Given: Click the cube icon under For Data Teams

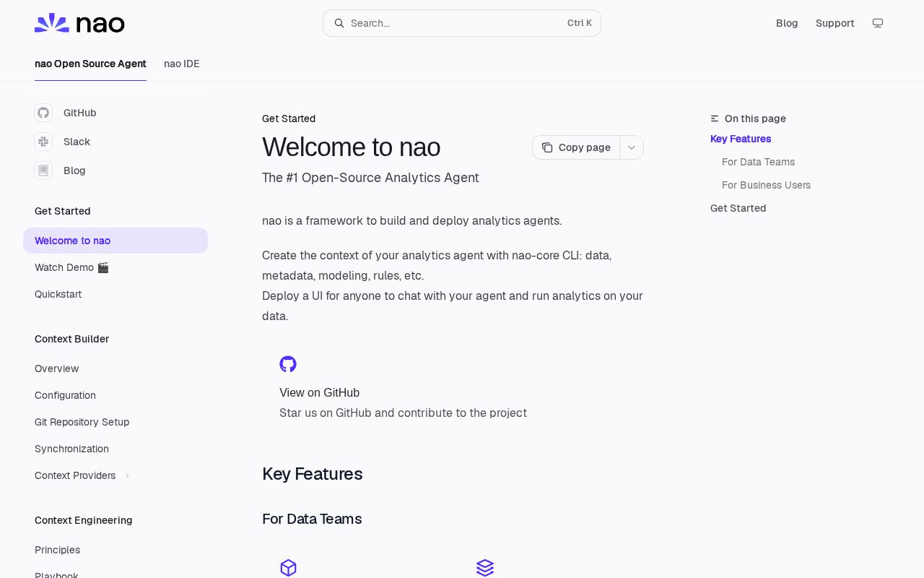Looking at the screenshot, I should tap(288, 568).
